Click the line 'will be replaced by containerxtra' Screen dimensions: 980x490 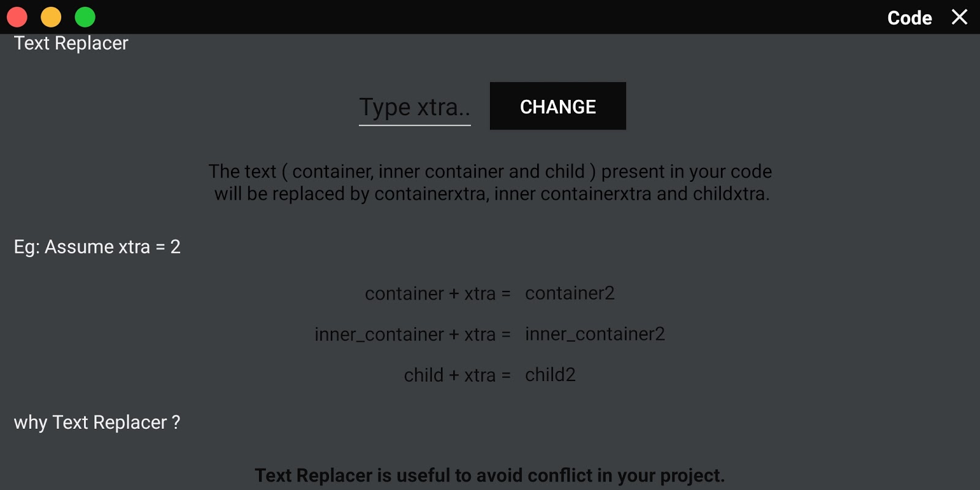[x=492, y=194]
